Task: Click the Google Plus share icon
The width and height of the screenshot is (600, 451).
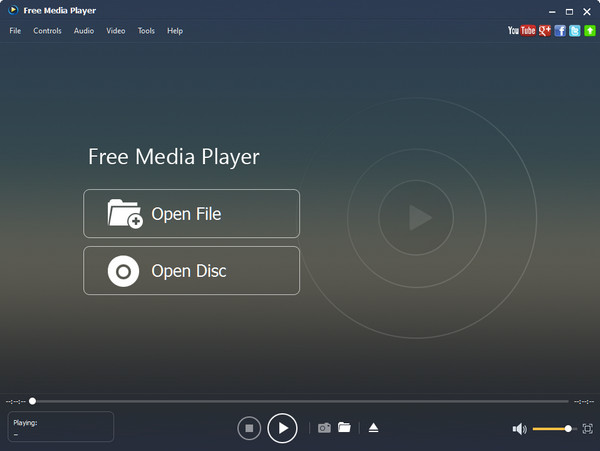Action: (545, 31)
